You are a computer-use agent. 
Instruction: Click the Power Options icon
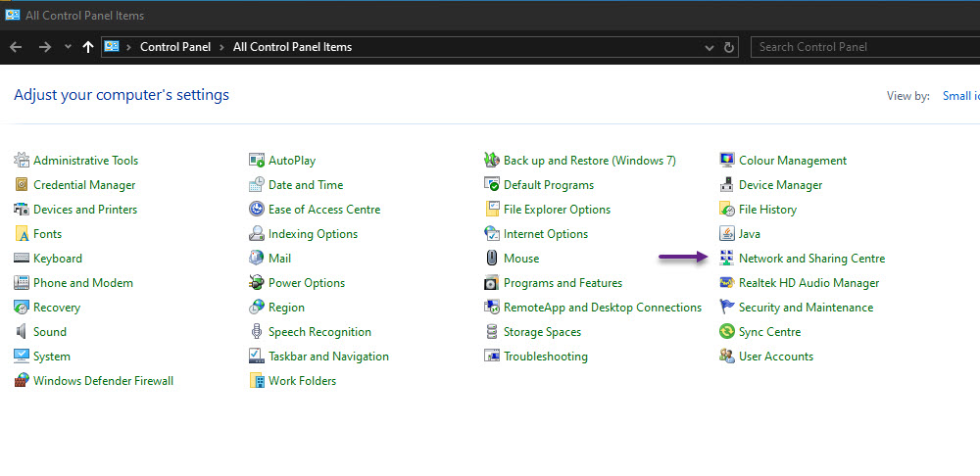point(257,283)
